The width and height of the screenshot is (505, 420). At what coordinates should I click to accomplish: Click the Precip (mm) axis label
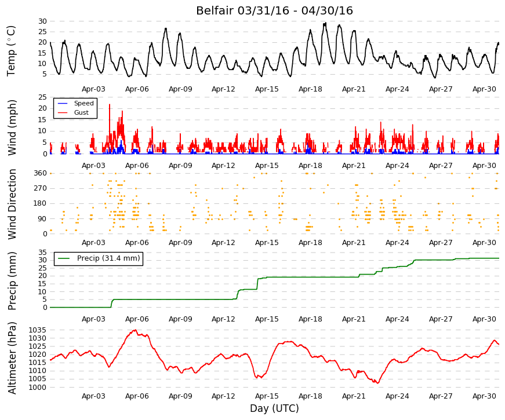[12, 280]
